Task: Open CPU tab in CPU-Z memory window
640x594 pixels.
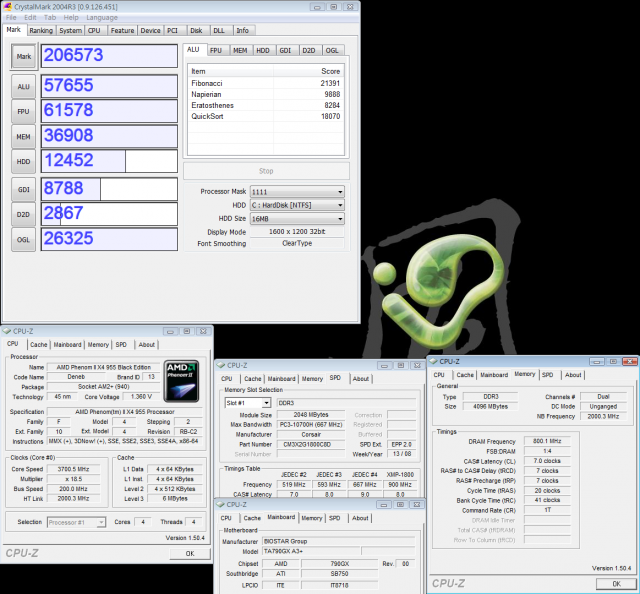Action: point(439,375)
